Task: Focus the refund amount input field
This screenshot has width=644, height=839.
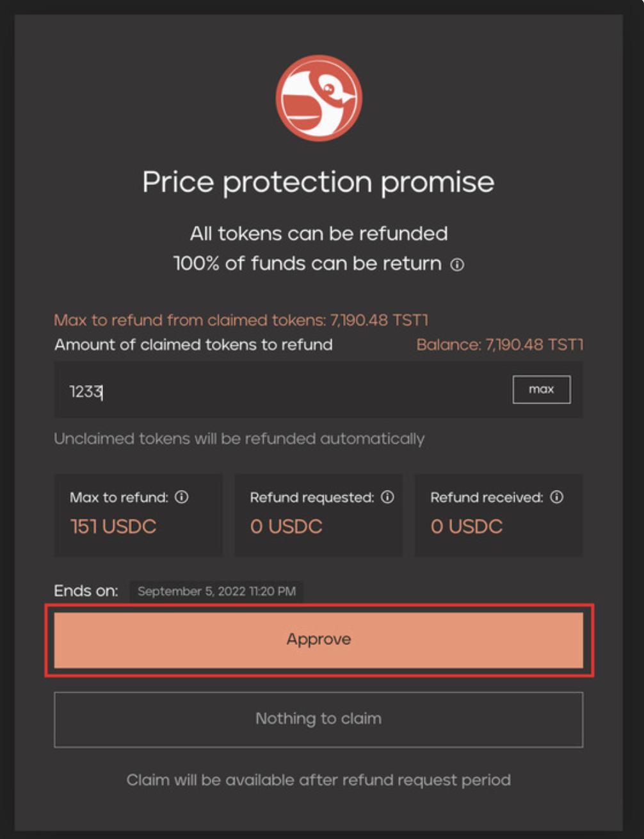Action: [282, 391]
